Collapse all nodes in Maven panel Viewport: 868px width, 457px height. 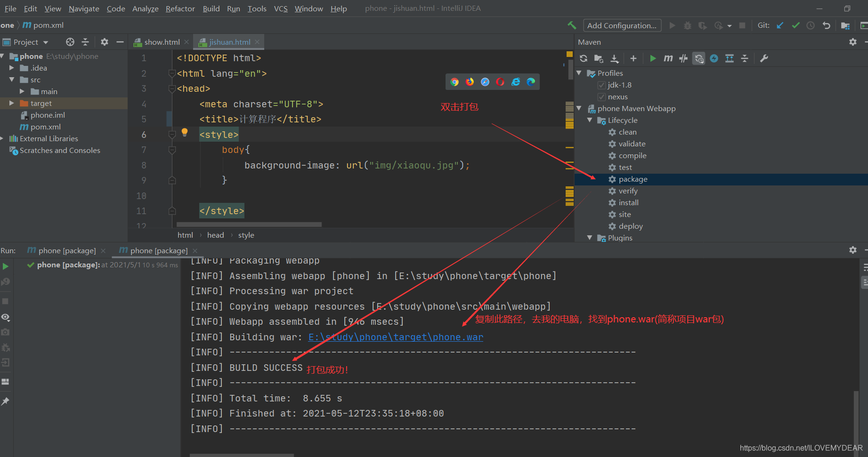tap(745, 58)
